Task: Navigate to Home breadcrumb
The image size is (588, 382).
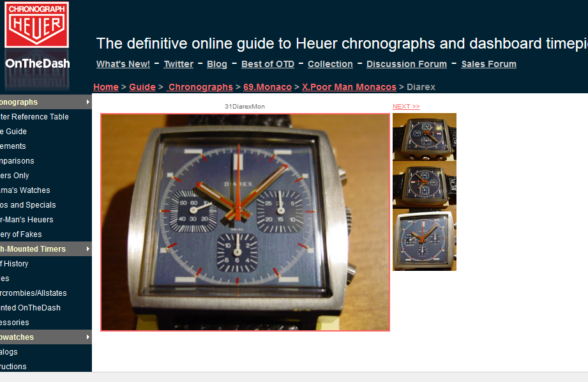Action: tap(106, 87)
